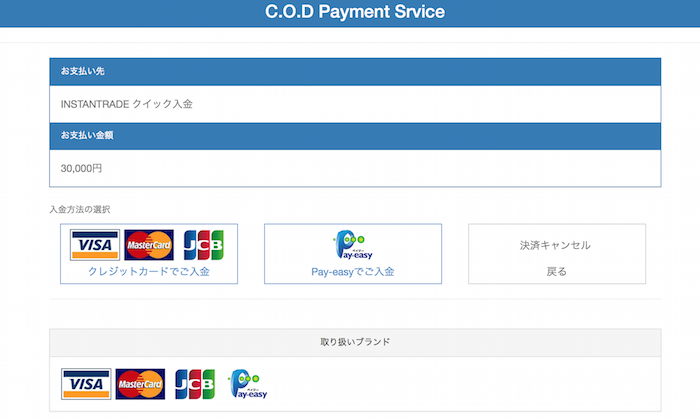This screenshot has height=420, width=700.
Task: Click 戻る to go back
Action: pos(556,271)
